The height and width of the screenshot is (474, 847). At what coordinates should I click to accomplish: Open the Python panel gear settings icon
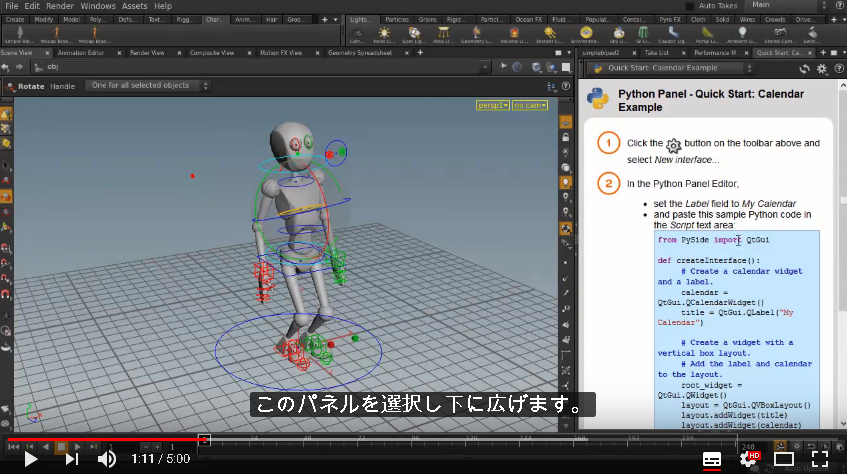(822, 69)
